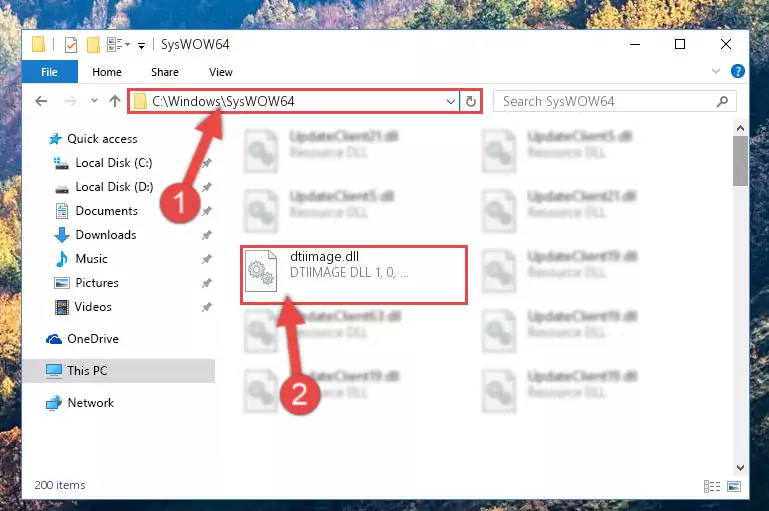
Task: Open the recent locations dropdown arrow
Action: tap(94, 101)
